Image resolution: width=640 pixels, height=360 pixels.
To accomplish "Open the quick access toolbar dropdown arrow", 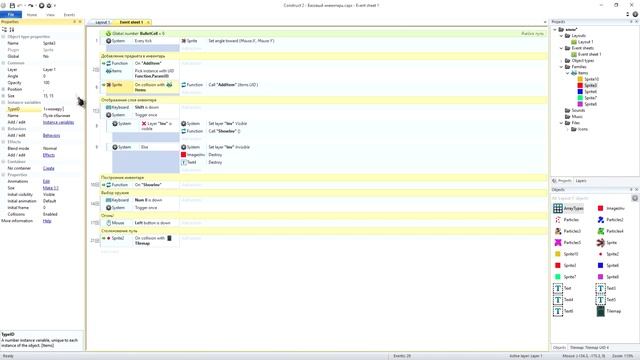I will (x=55, y=5).
